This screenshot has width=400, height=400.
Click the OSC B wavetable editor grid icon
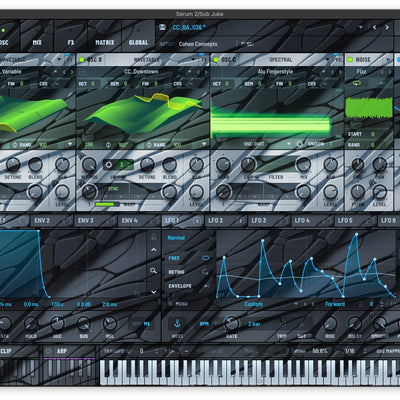coord(82,72)
